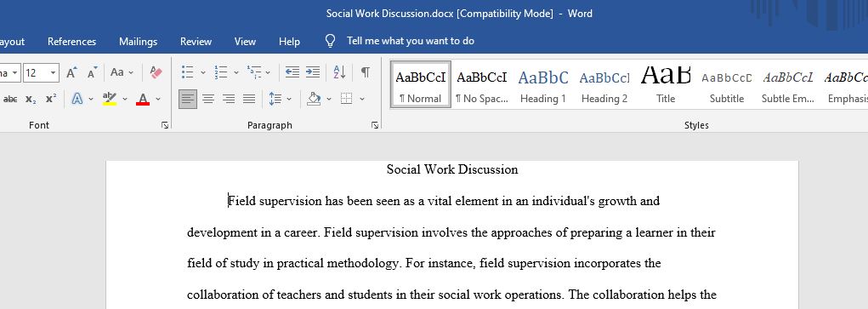The image size is (868, 309).
Task: Toggle Show/Hide paragraph marks (¶)
Action: click(366, 72)
